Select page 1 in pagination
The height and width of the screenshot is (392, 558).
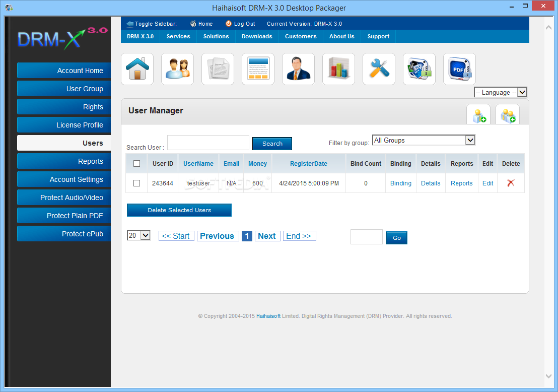coord(247,236)
